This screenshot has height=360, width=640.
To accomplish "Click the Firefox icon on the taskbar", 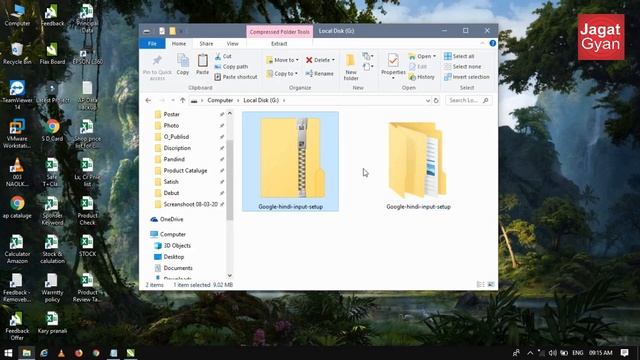I will [x=78, y=353].
